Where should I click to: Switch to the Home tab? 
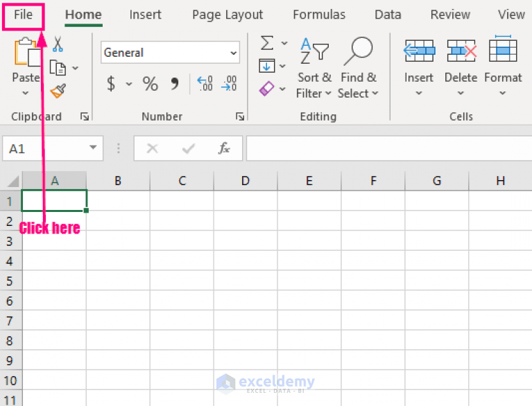click(83, 15)
